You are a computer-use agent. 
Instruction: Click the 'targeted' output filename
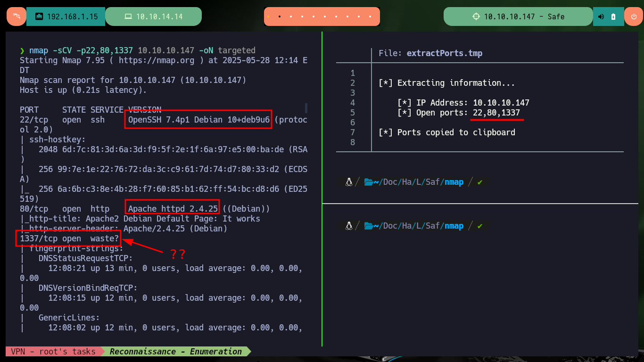[x=237, y=50]
